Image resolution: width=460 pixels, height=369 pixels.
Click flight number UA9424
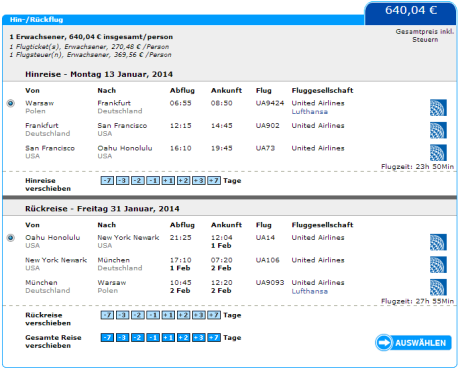270,103
